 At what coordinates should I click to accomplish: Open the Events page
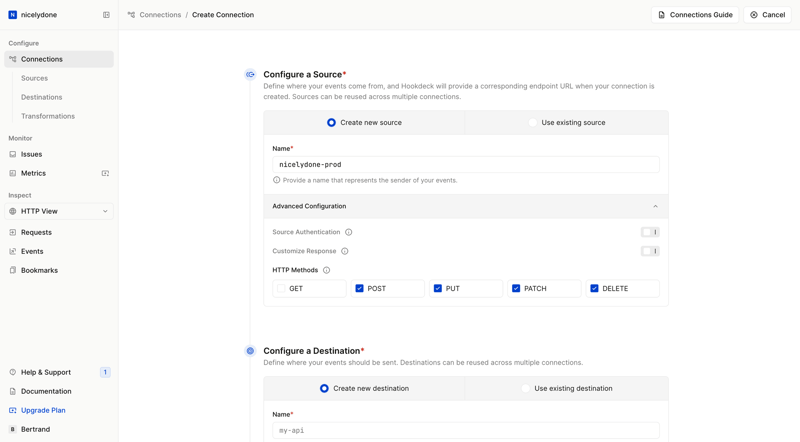coord(32,251)
